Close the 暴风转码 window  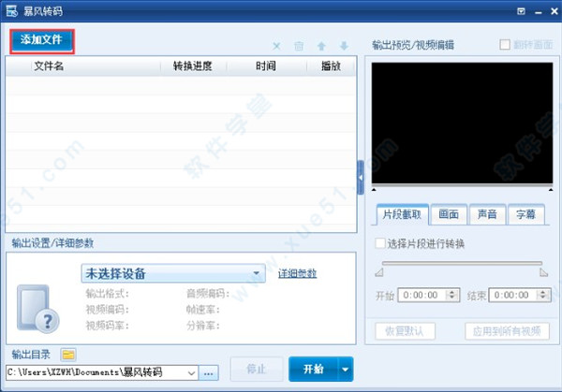click(x=555, y=11)
